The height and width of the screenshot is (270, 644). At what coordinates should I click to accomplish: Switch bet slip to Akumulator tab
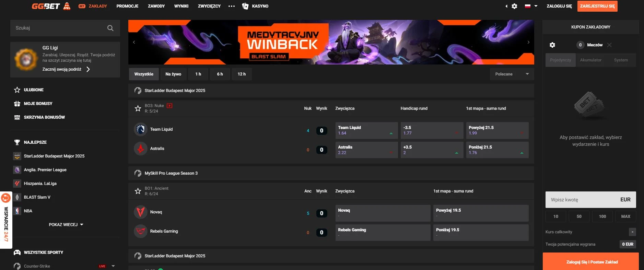pyautogui.click(x=591, y=60)
